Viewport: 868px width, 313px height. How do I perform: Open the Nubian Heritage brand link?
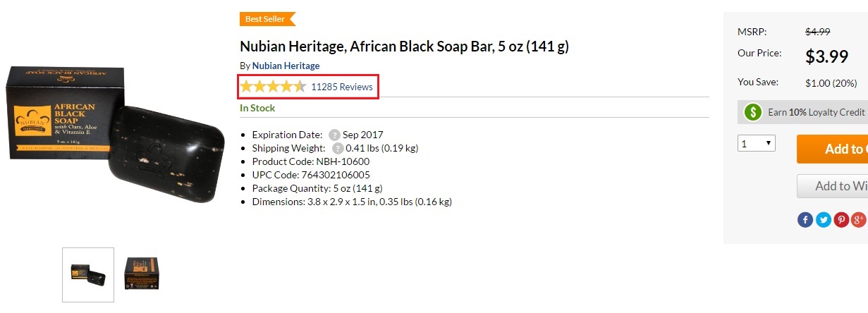pos(286,66)
